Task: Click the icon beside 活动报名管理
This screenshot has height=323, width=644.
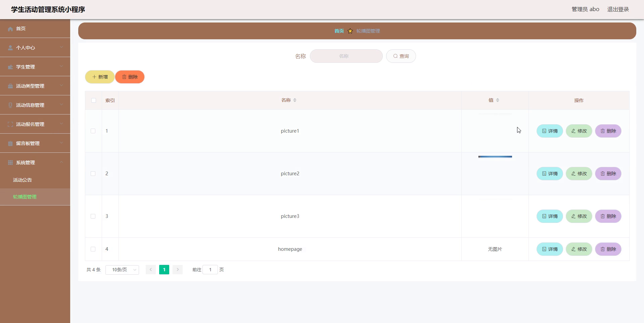Action: [x=10, y=125]
